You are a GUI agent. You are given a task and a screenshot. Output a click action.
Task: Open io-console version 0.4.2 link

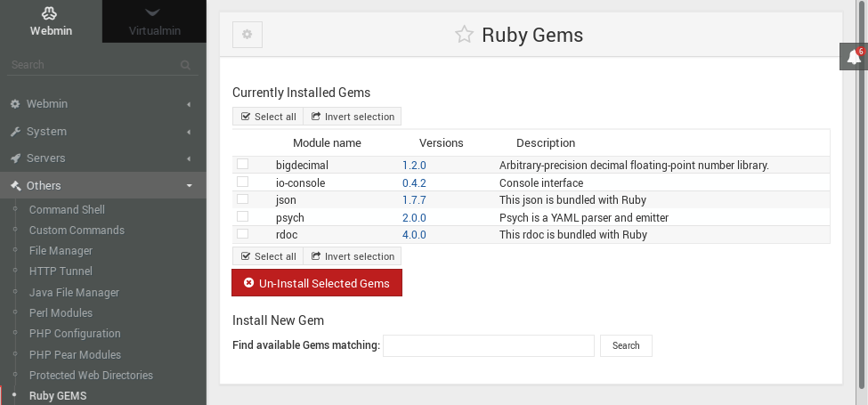tap(414, 183)
